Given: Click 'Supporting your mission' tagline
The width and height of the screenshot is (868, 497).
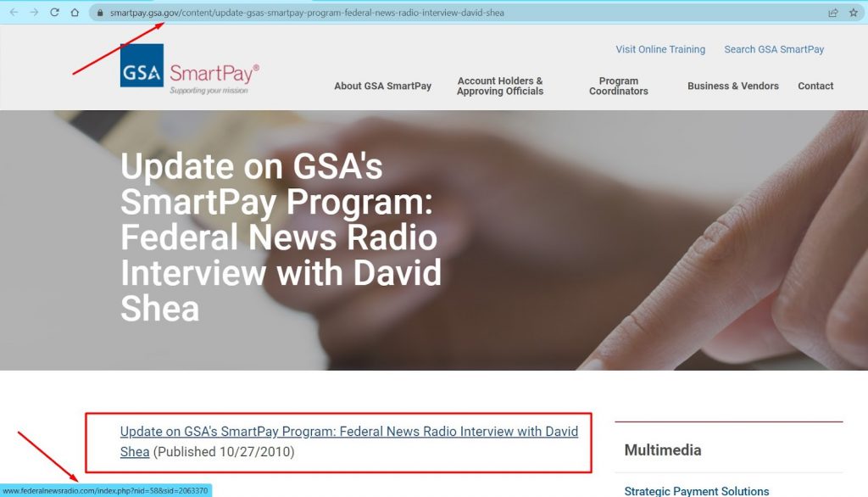Looking at the screenshot, I should 209,90.
